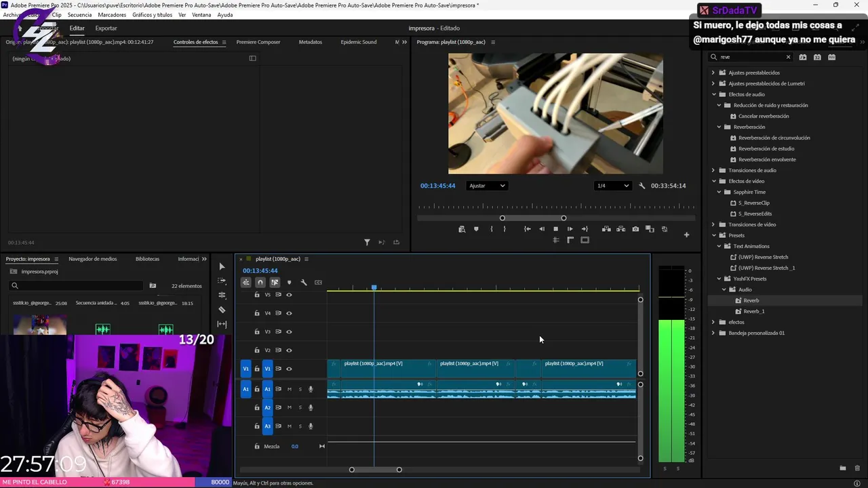Toggle eye on track V3

[x=289, y=332]
